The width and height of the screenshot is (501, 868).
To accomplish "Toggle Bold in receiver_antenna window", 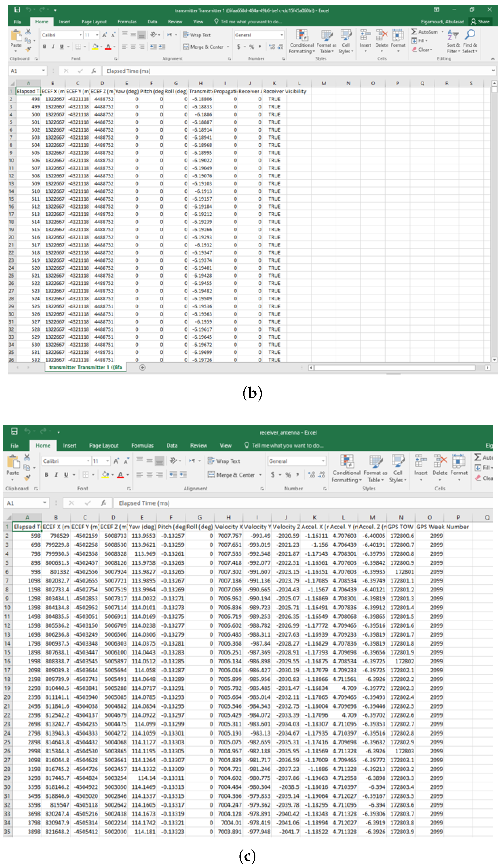I will click(x=46, y=475).
